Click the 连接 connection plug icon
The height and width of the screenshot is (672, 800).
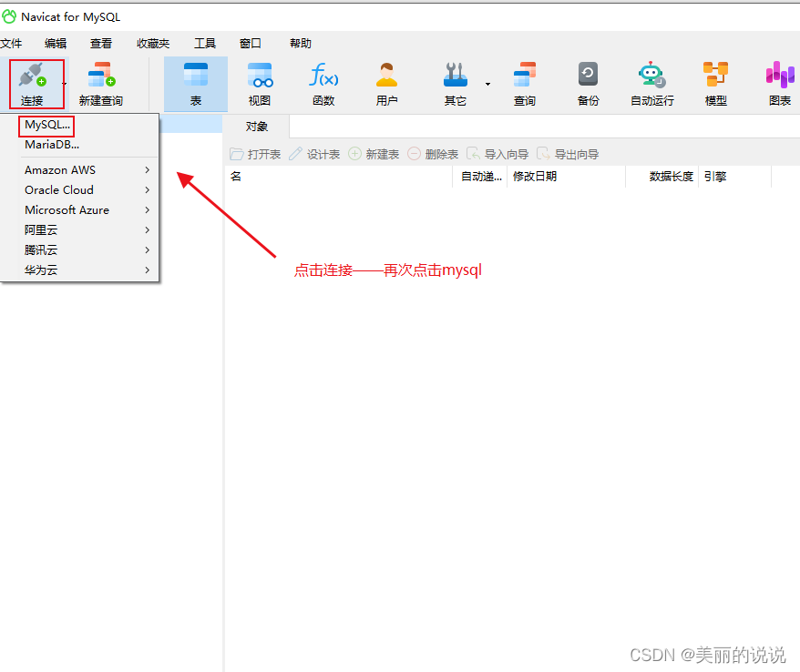pos(32,76)
